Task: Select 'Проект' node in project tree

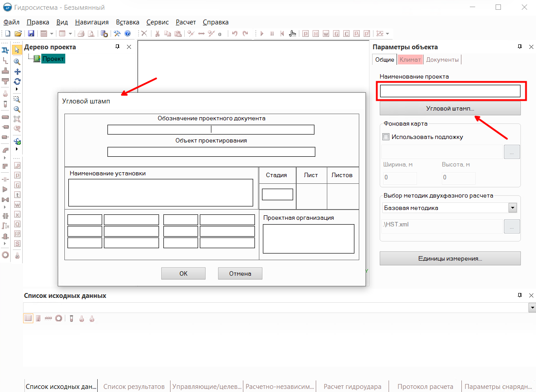Action: [53, 59]
